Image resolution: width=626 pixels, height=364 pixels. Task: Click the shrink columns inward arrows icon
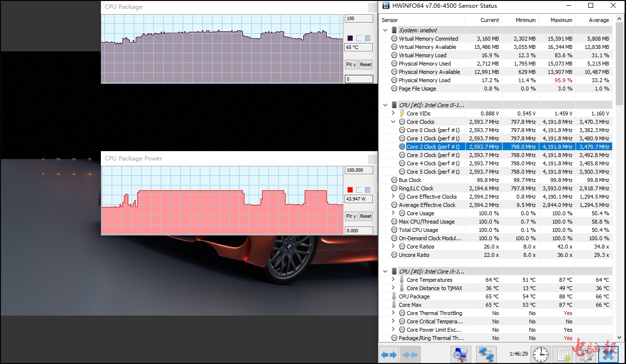point(410,354)
